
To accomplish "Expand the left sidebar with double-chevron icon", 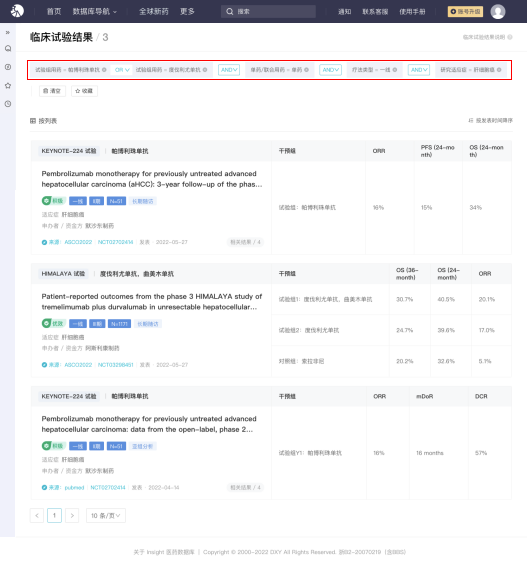I will [x=8, y=33].
